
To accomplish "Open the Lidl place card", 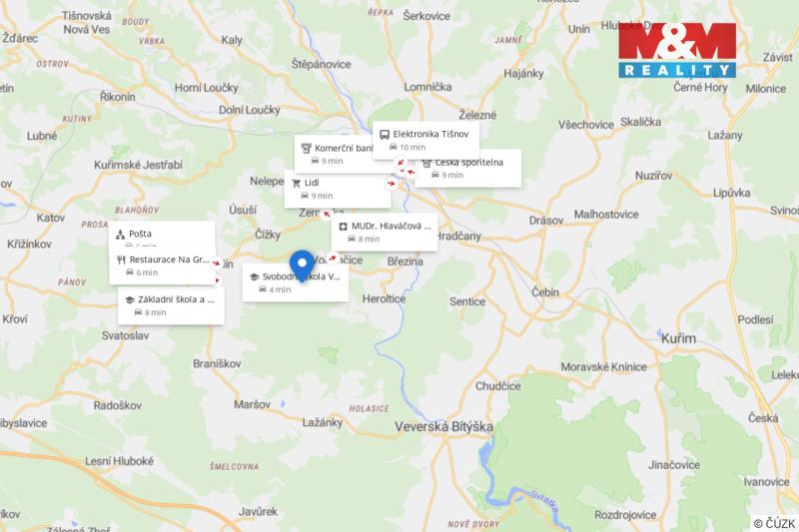I will tap(338, 189).
